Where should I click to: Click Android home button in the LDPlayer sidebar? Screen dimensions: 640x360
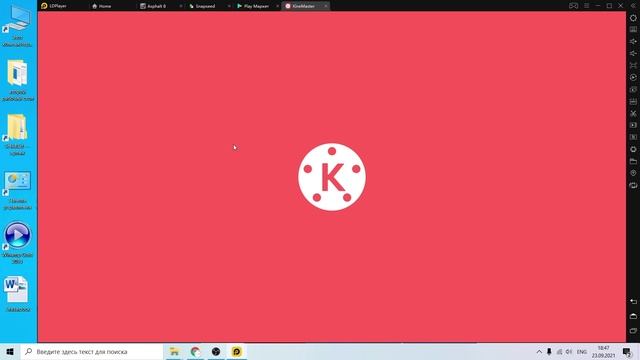pyautogui.click(x=633, y=316)
